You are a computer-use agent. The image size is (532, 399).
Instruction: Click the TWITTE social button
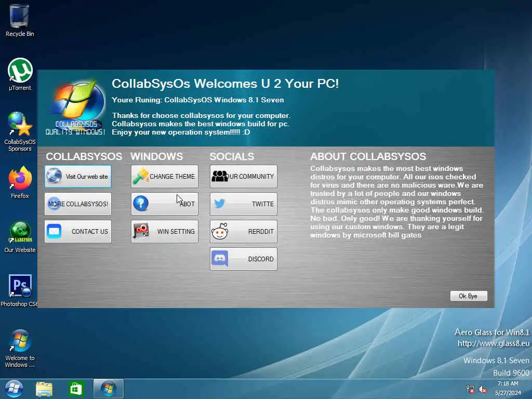coord(244,204)
